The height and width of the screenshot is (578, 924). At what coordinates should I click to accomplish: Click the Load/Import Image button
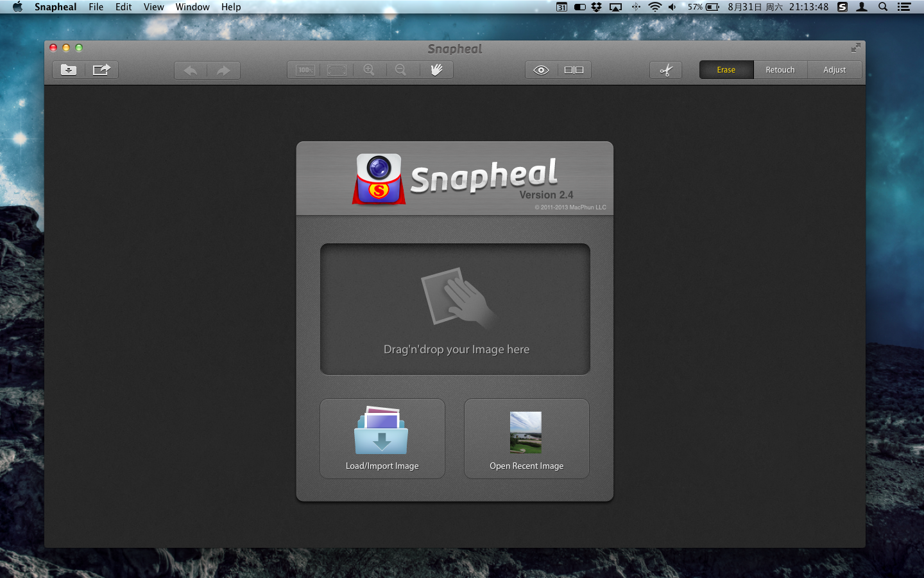click(382, 439)
